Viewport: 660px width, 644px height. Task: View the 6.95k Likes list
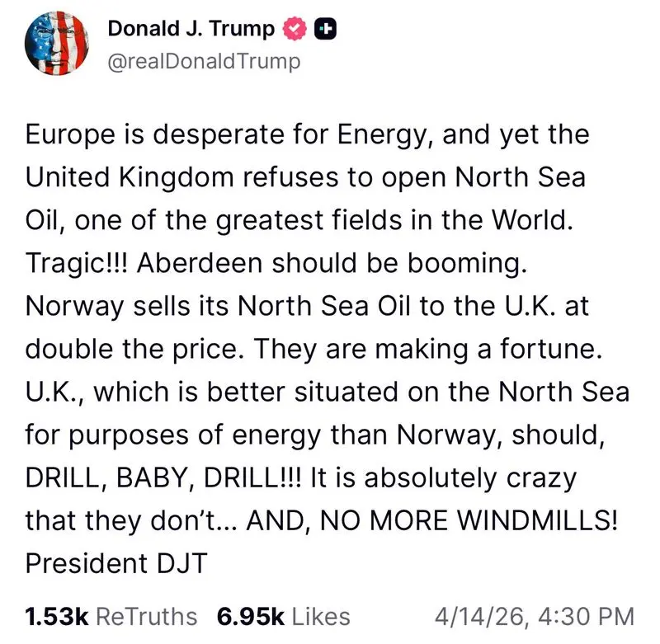click(283, 616)
